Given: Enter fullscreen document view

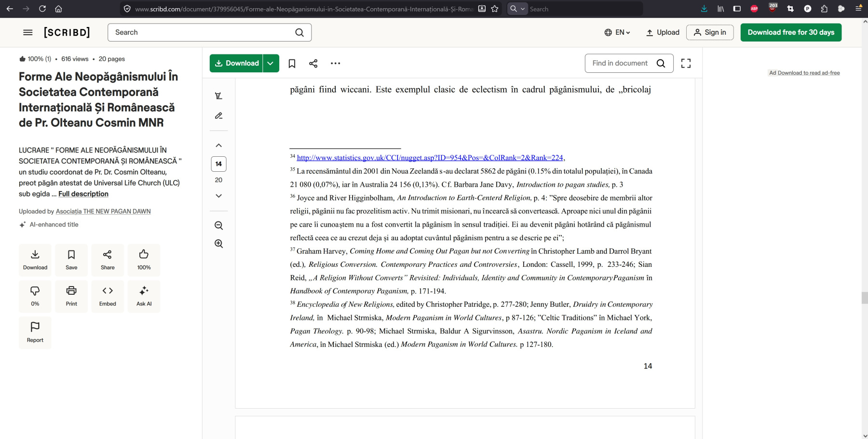Looking at the screenshot, I should [x=686, y=64].
